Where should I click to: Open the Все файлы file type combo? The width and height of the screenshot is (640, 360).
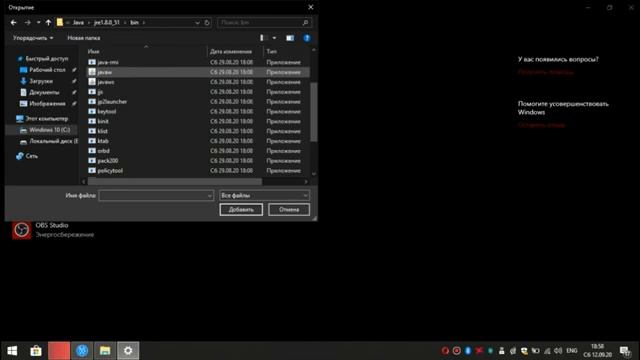tap(264, 196)
